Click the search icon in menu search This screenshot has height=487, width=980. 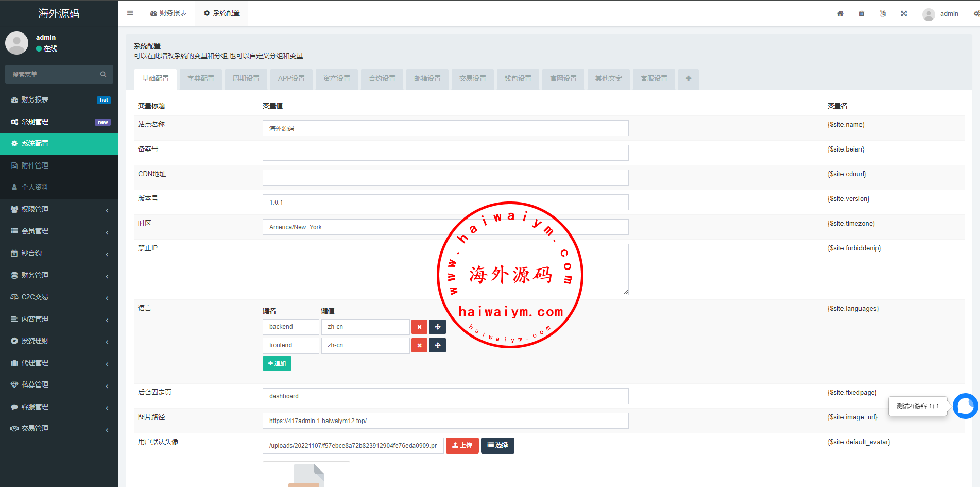point(103,75)
